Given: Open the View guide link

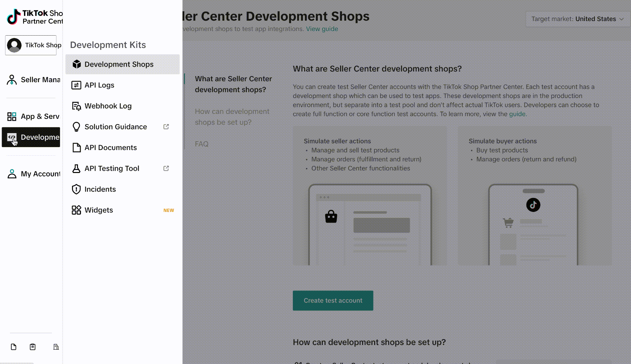Looking at the screenshot, I should pos(322,29).
